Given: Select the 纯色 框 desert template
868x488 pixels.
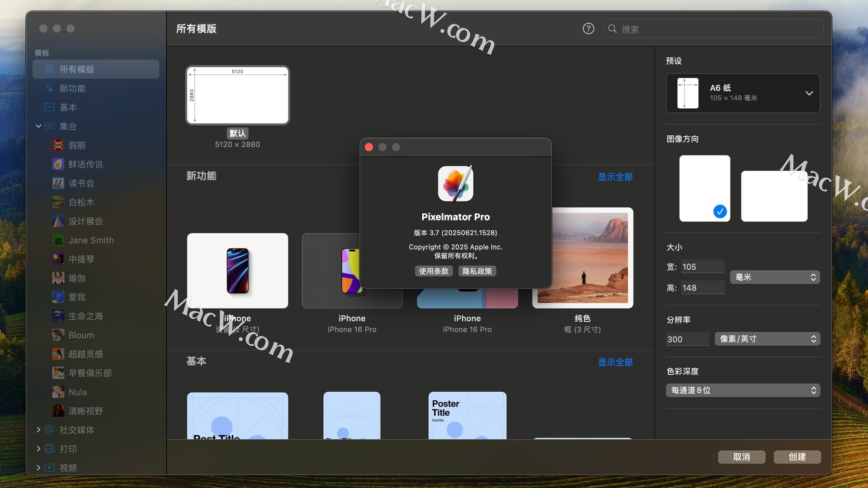Looking at the screenshot, I should tap(582, 258).
